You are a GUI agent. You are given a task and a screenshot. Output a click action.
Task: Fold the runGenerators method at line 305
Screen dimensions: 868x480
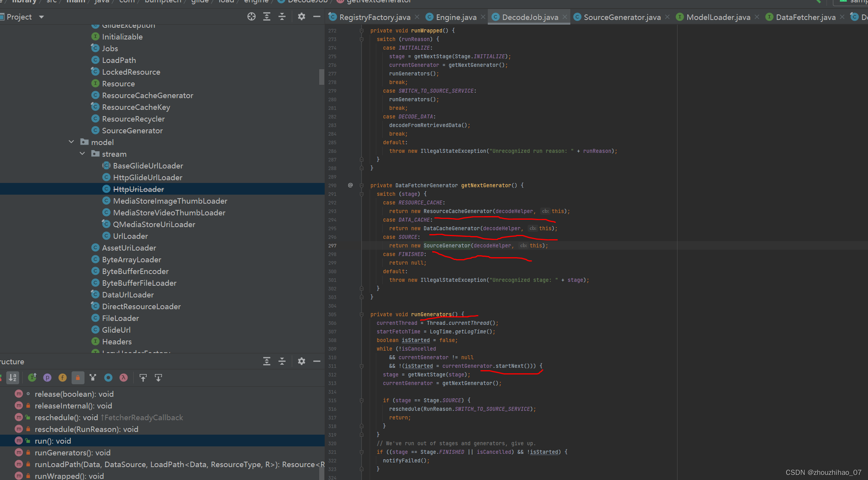coord(361,314)
